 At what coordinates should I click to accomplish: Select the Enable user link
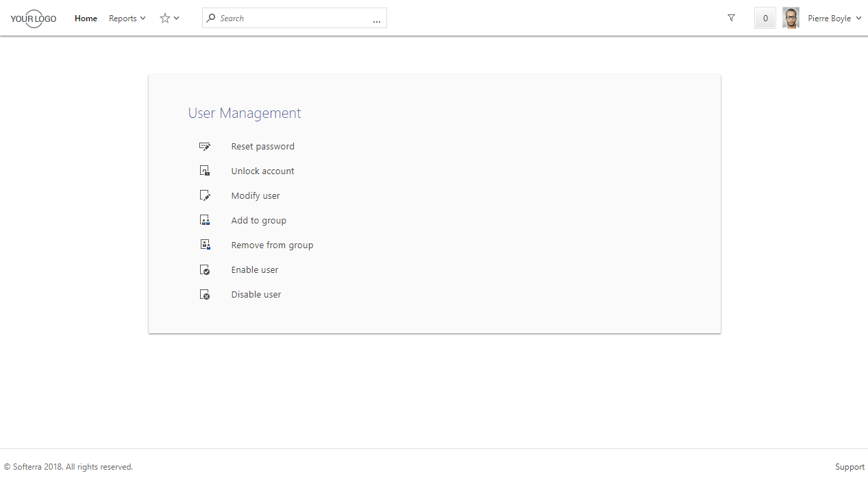[255, 270]
